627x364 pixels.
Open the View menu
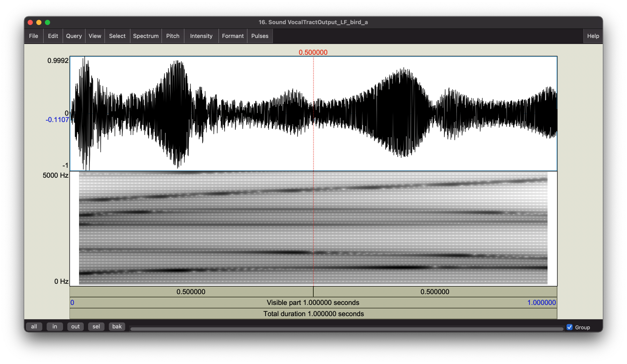tap(95, 36)
